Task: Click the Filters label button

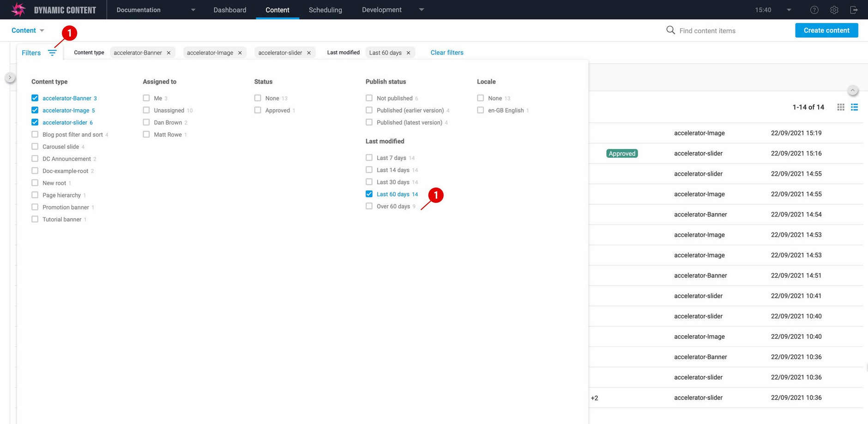Action: point(31,53)
